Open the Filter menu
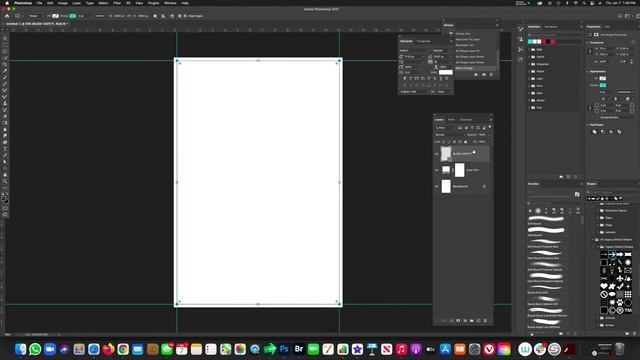640x360 pixels. coord(117,3)
